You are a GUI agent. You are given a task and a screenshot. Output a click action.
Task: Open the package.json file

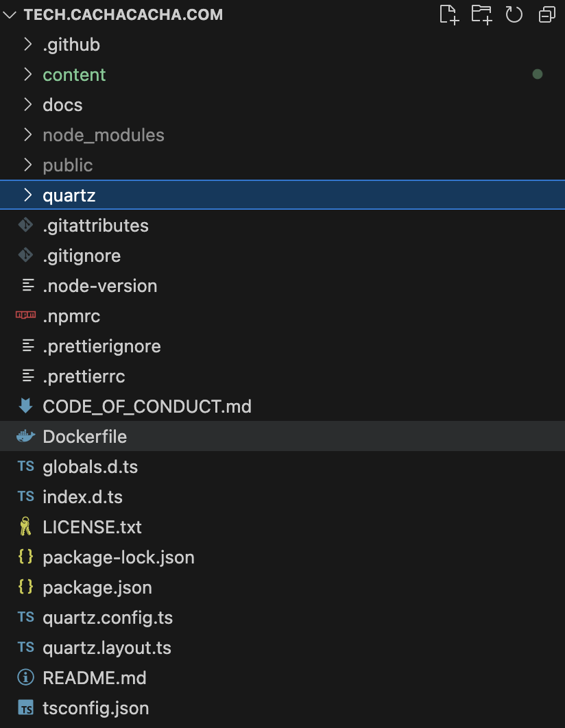pyautogui.click(x=97, y=587)
